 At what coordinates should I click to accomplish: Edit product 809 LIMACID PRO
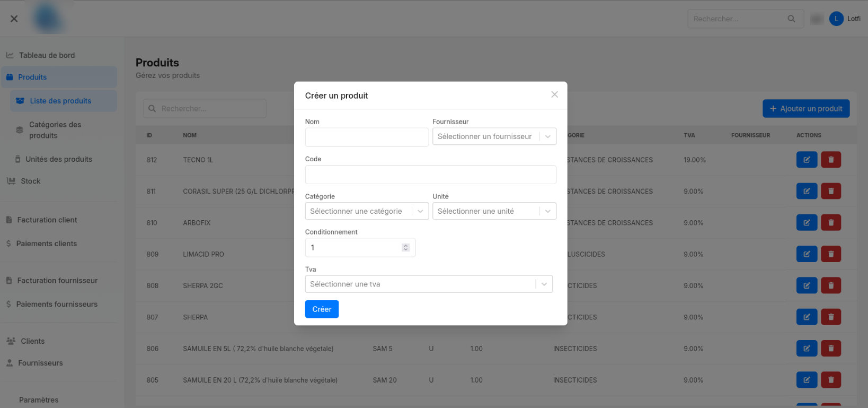[x=807, y=254]
